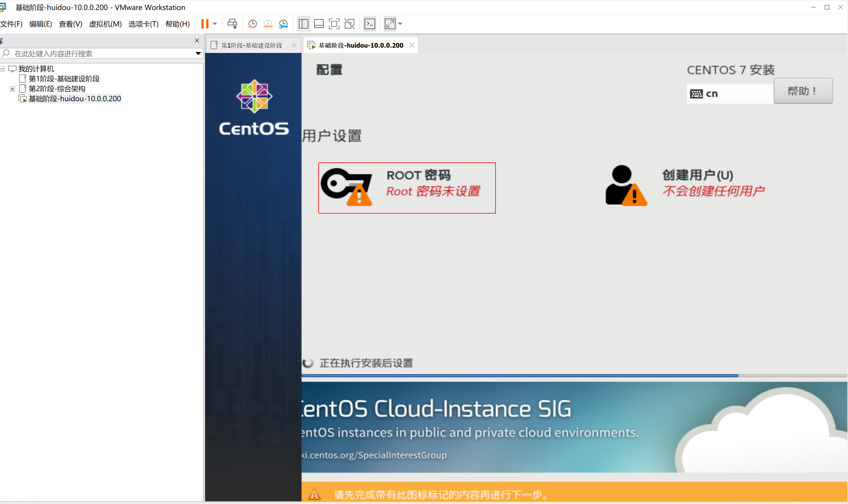Click the library search input field
The image size is (848, 504).
(x=102, y=54)
